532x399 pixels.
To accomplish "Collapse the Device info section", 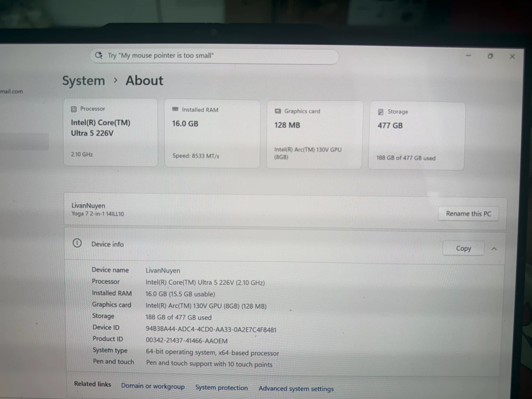I will pos(494,249).
